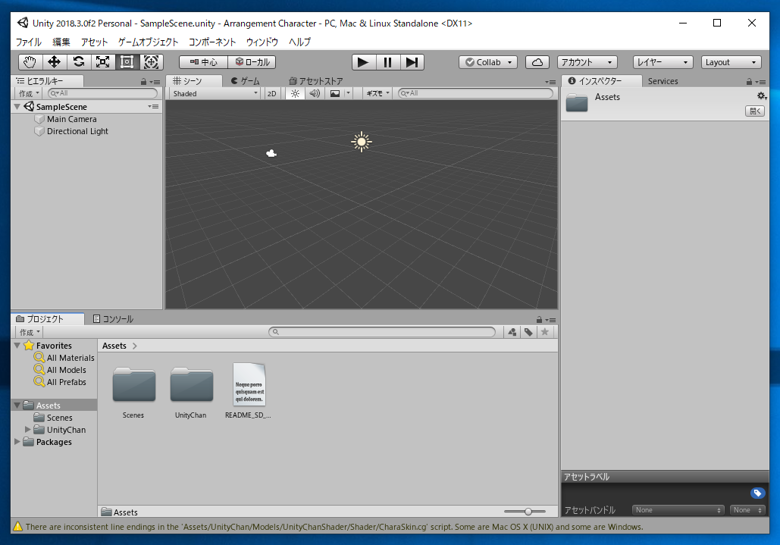
Task: Open the 編集 menu
Action: point(61,42)
